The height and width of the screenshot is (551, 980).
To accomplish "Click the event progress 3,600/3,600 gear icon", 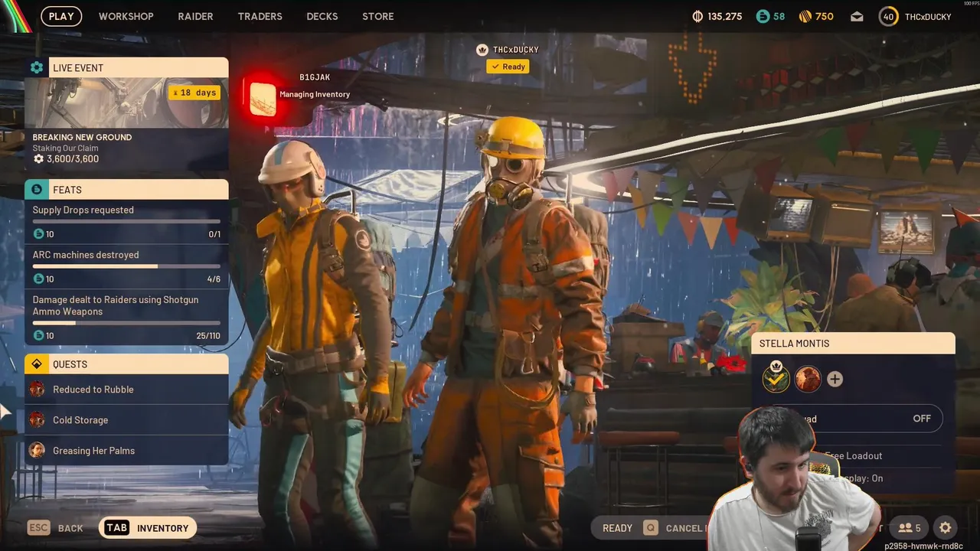I will point(39,159).
